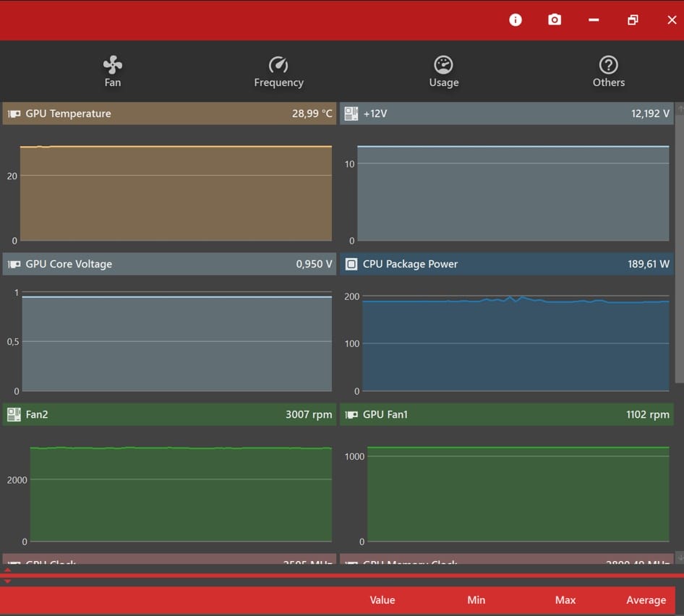Select the GPU Temperature graph header

point(169,114)
